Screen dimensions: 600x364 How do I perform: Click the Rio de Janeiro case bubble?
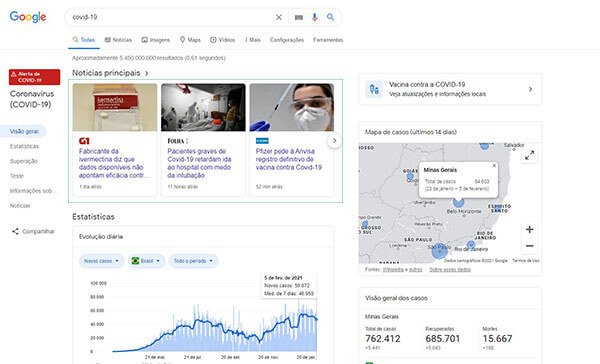point(471,245)
